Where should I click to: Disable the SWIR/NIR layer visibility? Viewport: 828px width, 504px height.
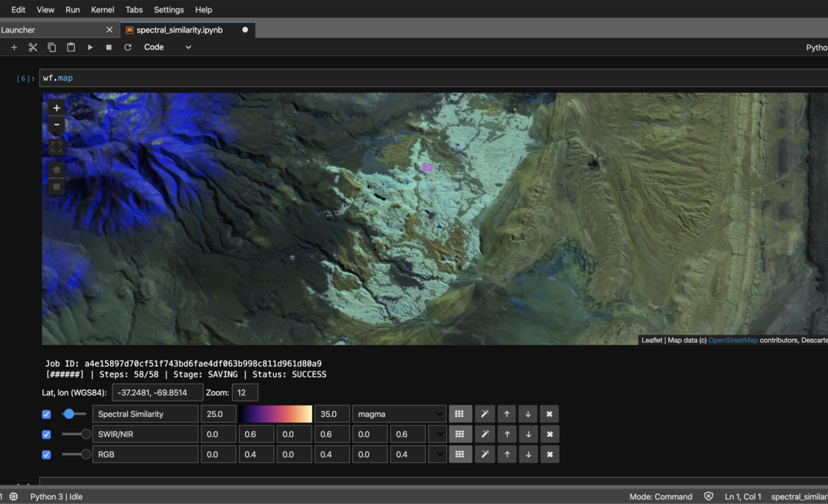[x=46, y=434]
